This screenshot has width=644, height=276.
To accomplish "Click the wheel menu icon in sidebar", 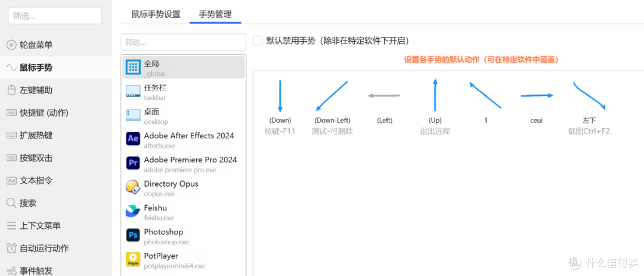I will point(11,45).
